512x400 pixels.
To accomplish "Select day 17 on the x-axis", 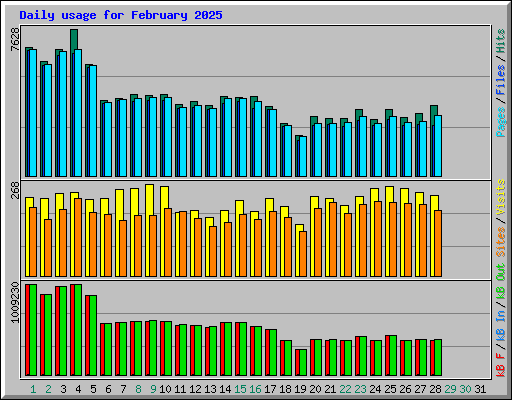I will tap(270, 389).
